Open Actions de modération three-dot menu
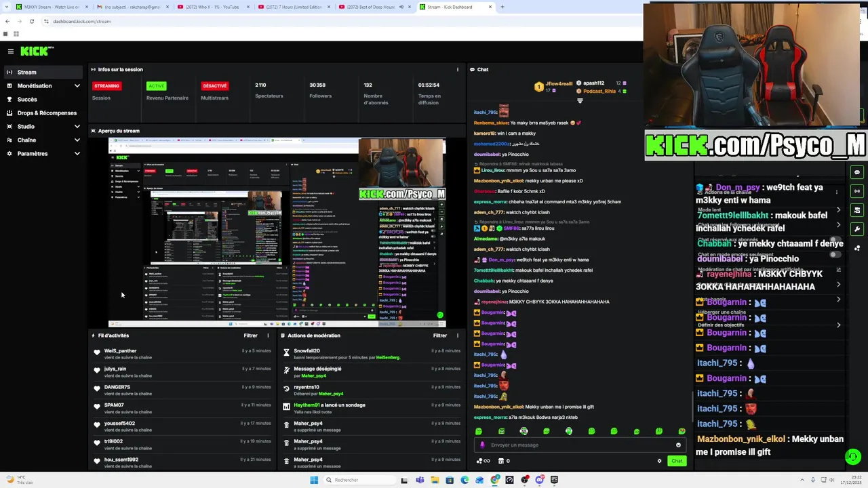The width and height of the screenshot is (868, 488). pos(458,335)
